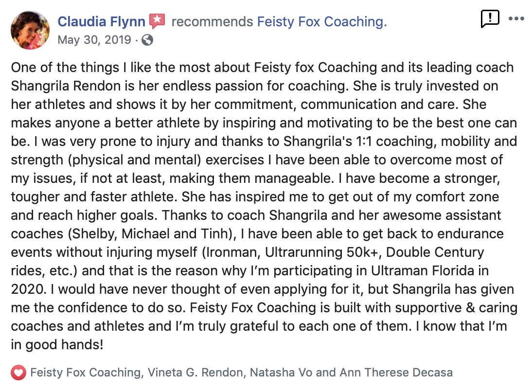This screenshot has height=392, width=532.
Task: Click Feisty Fox Coaching in reactions list
Action: click(x=86, y=373)
